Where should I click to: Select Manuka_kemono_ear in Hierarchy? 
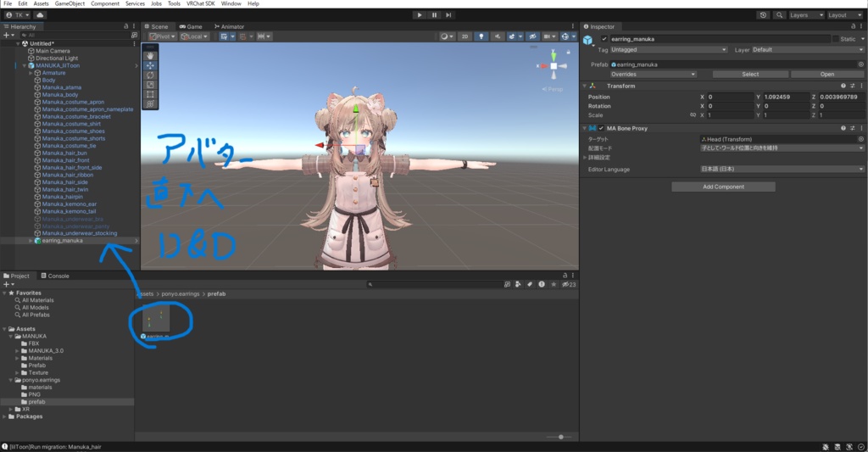(70, 204)
